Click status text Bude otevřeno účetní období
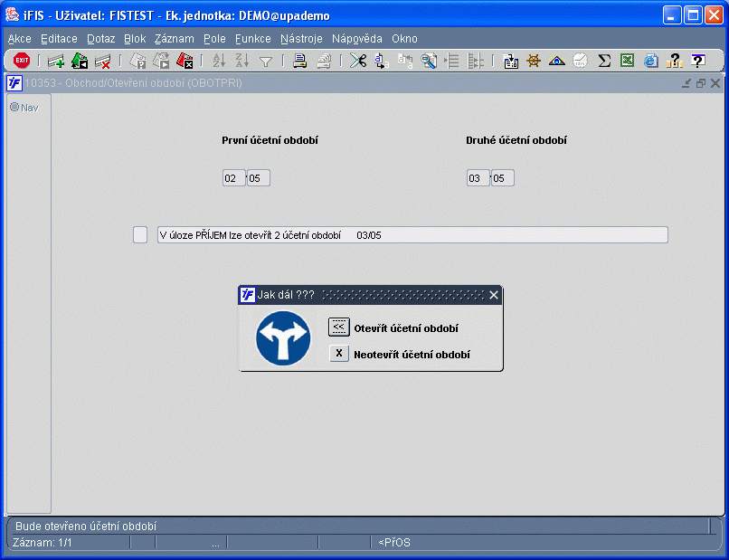This screenshot has width=729, height=560. 86,526
